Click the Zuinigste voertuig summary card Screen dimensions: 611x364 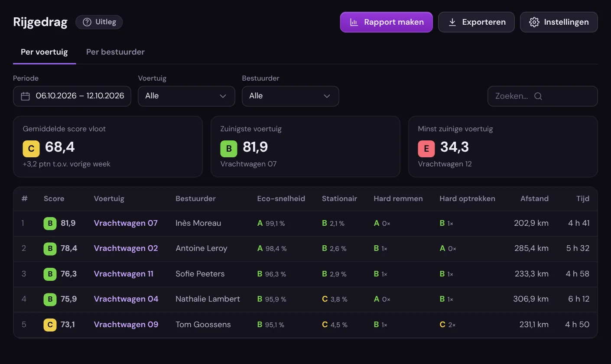305,146
